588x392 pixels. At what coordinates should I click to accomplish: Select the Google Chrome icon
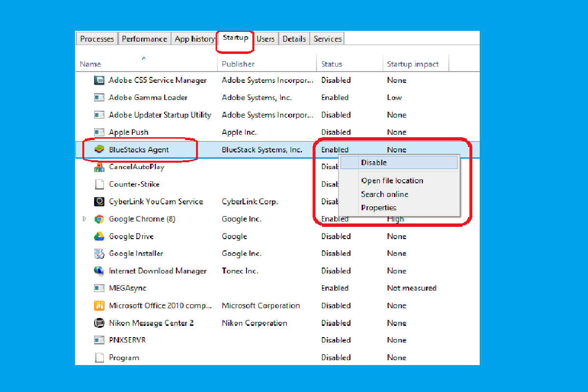click(99, 219)
